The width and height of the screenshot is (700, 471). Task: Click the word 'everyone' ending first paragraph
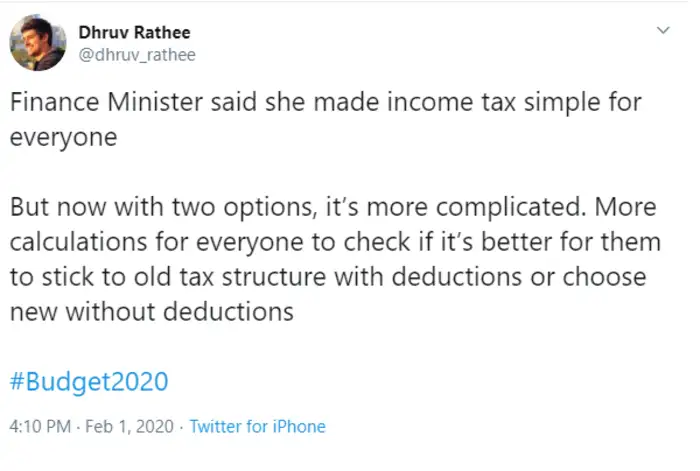(63, 137)
